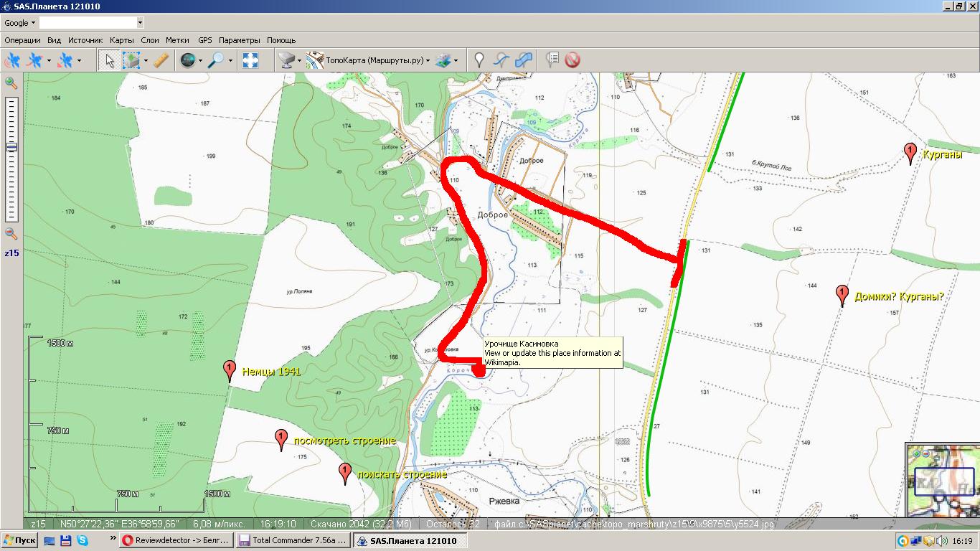
Task: Click the add path tool icon
Action: (502, 61)
